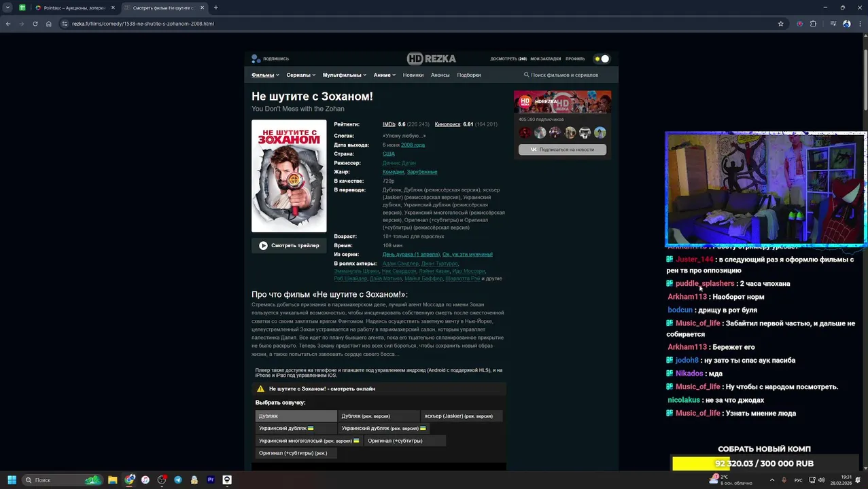This screenshot has width=868, height=489.
Task: Click the taskbar Поиск search box
Action: point(63,480)
